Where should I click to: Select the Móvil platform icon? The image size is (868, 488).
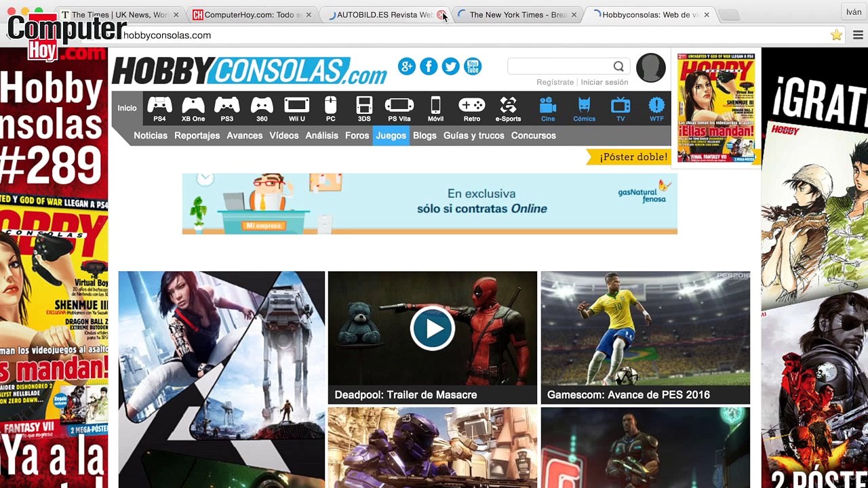[x=435, y=108]
